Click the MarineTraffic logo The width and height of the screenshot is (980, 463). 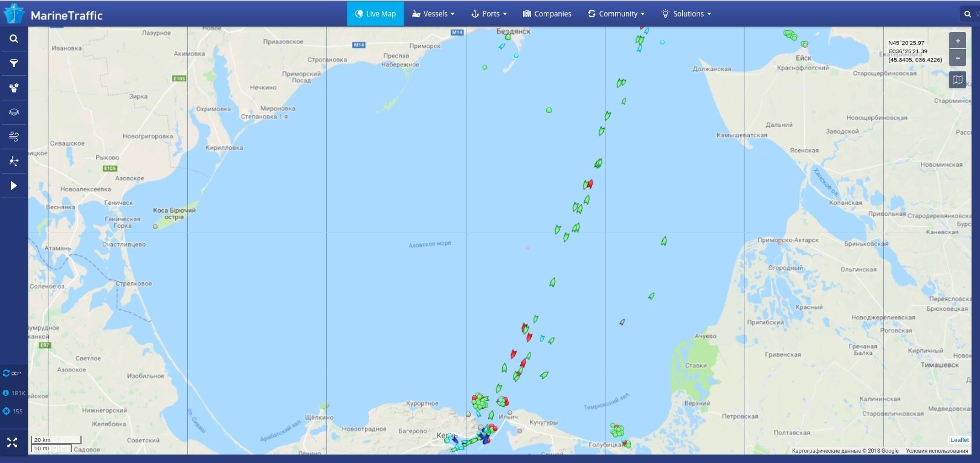click(53, 14)
